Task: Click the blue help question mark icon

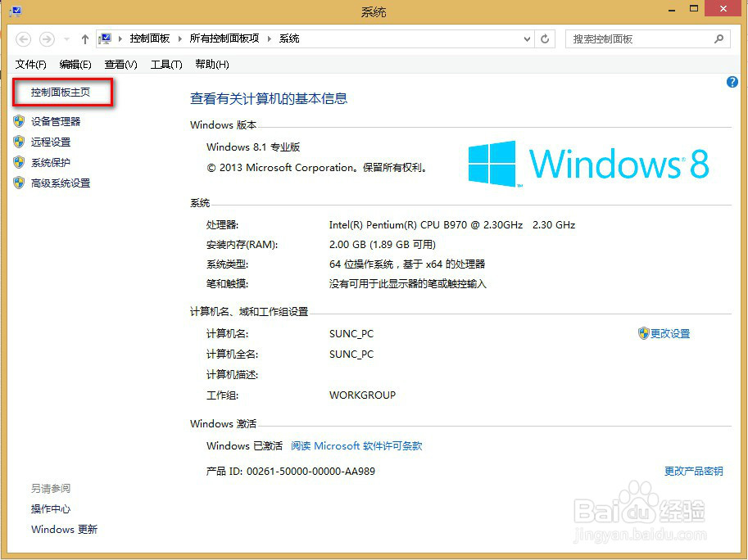Action: [x=732, y=82]
